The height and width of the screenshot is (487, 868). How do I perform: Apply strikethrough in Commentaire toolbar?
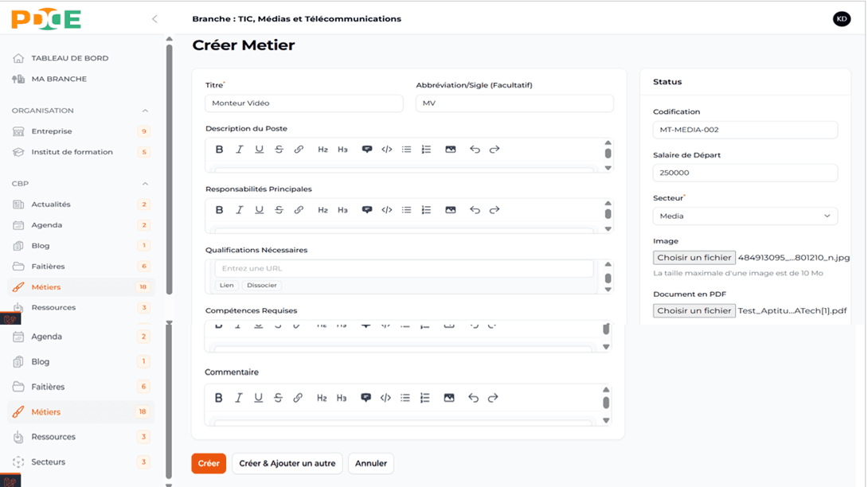[x=278, y=398]
